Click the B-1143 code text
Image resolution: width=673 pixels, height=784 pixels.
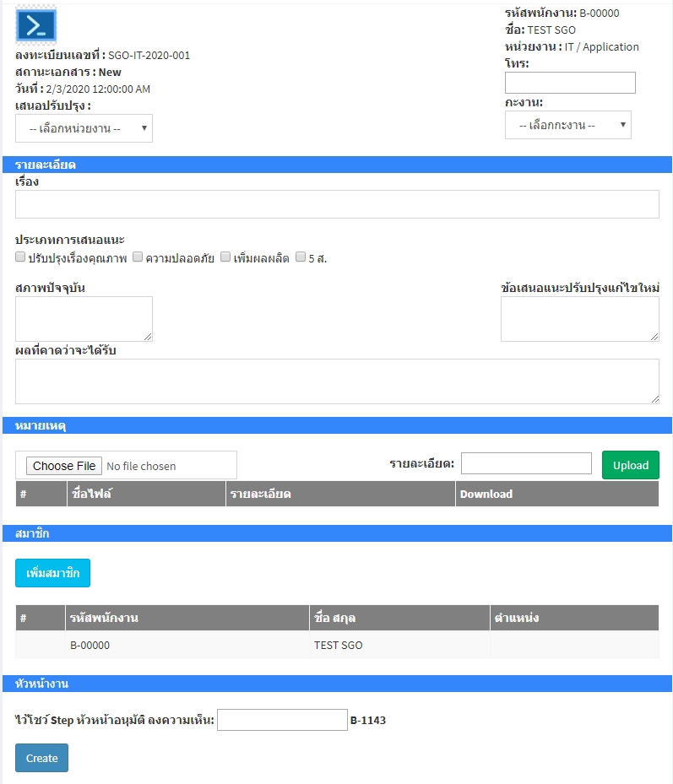[368, 720]
